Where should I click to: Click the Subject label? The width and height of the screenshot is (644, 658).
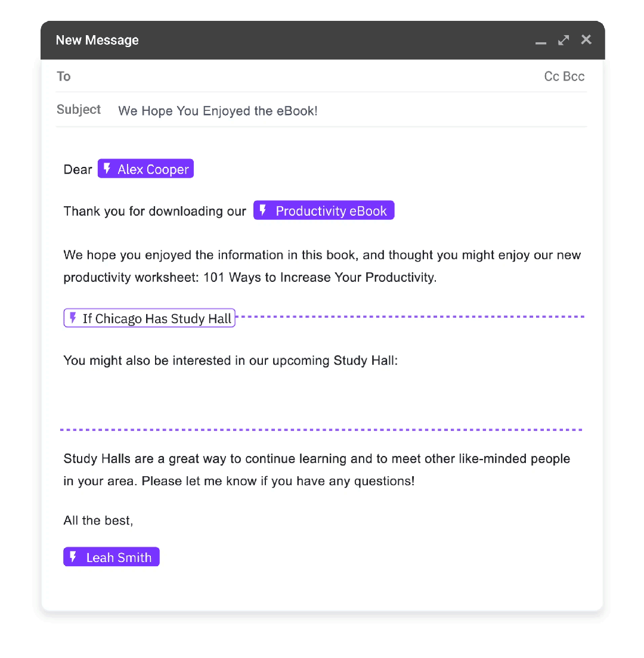(78, 110)
